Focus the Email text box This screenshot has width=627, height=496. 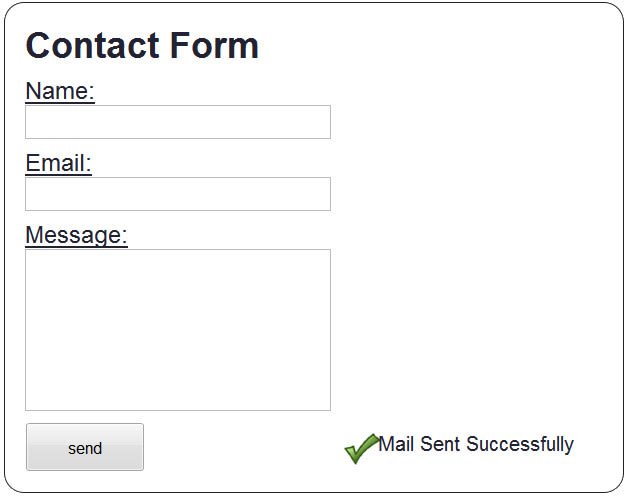178,194
